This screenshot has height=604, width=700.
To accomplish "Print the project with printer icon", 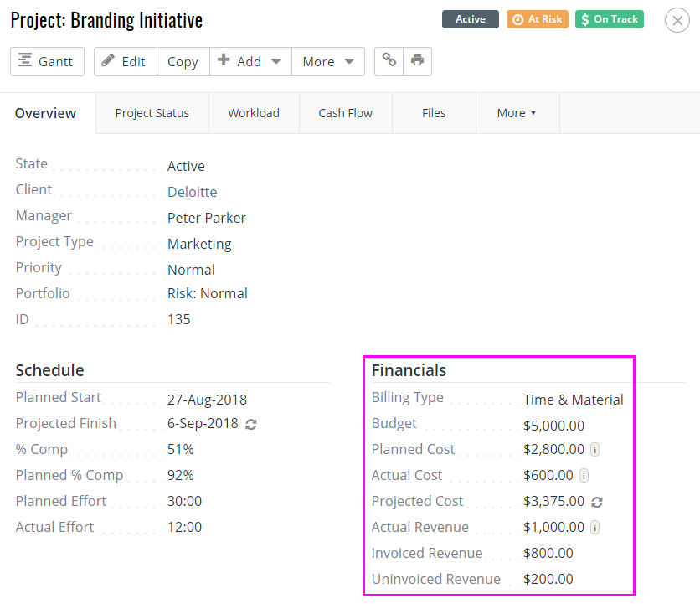I will tap(417, 61).
